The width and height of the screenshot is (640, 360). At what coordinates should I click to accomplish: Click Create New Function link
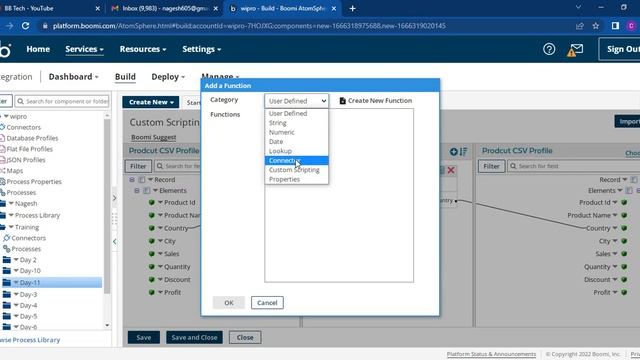tap(376, 100)
